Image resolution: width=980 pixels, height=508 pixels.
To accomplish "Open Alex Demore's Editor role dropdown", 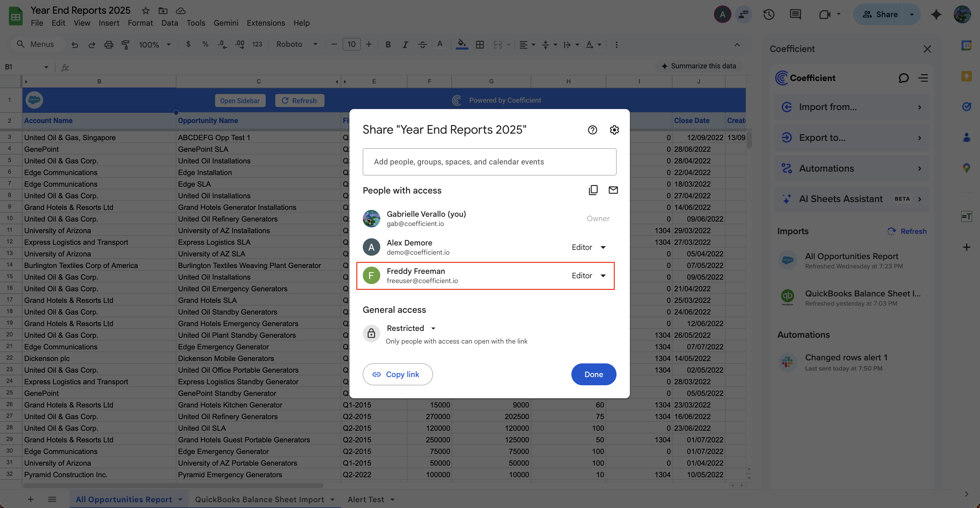I will [x=588, y=247].
